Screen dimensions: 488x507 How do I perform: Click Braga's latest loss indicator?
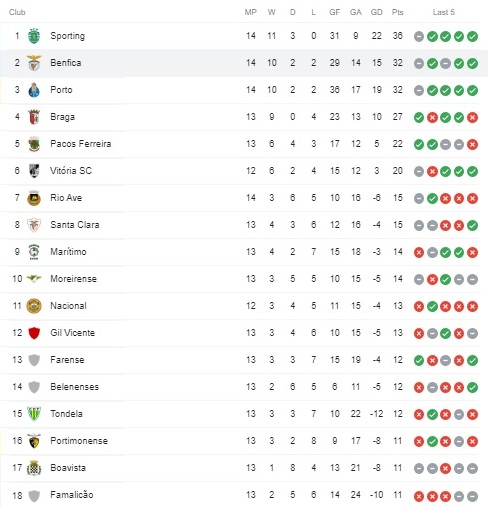point(472,117)
